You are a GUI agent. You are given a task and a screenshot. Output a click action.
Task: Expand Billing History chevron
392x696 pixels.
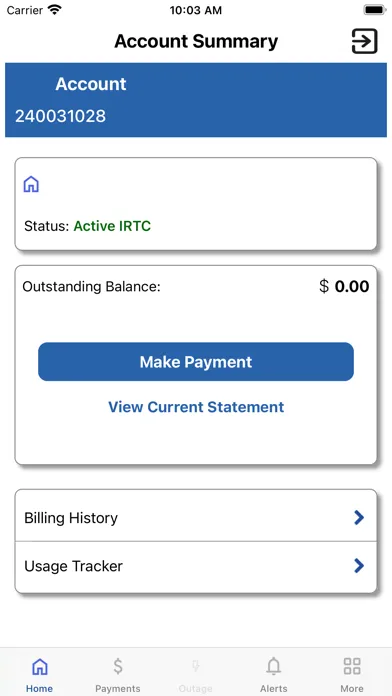[359, 518]
